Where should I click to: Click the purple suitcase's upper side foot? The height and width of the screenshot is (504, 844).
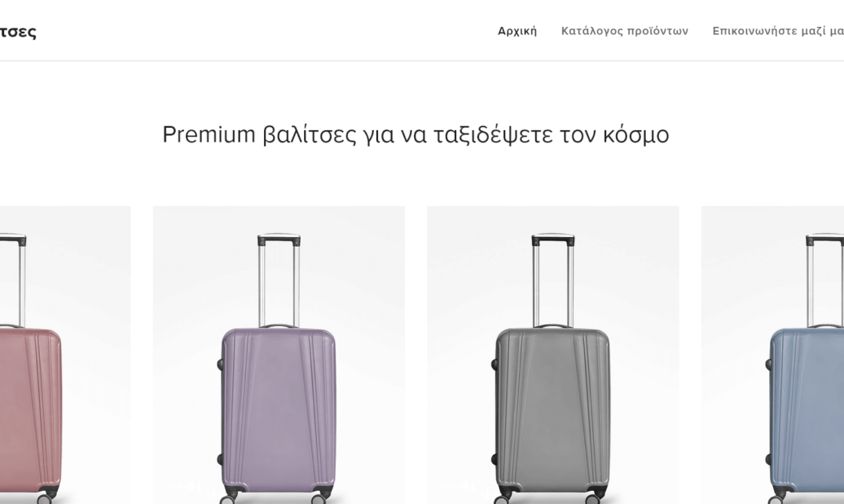(220, 364)
